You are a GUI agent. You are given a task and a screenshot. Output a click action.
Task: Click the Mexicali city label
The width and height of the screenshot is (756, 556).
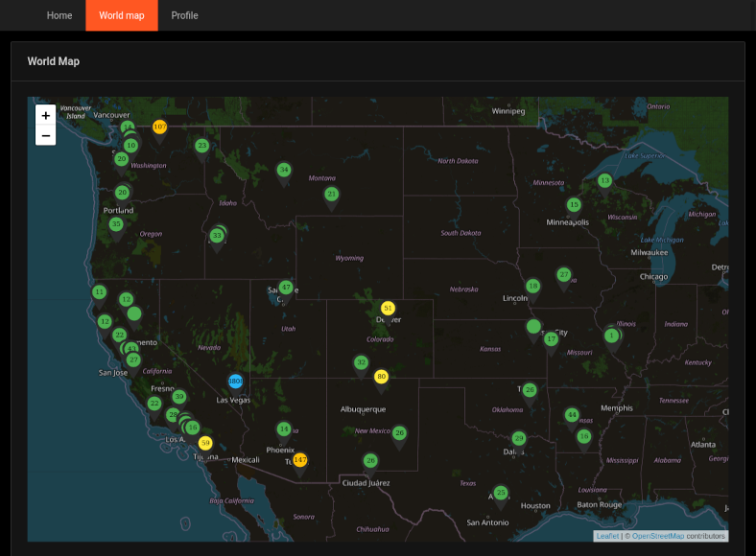[246, 460]
